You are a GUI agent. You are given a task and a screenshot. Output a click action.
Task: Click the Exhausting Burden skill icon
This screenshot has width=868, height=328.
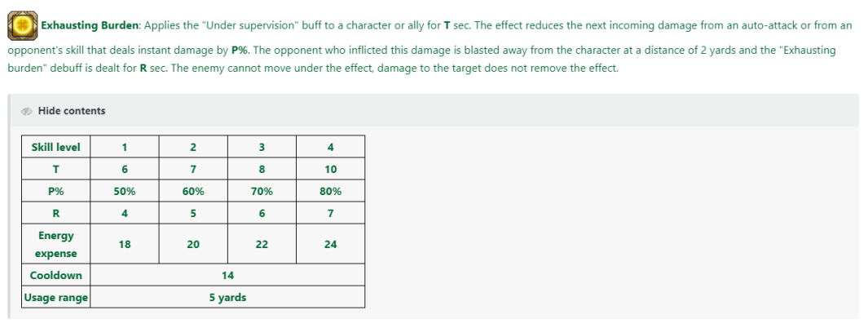[23, 25]
